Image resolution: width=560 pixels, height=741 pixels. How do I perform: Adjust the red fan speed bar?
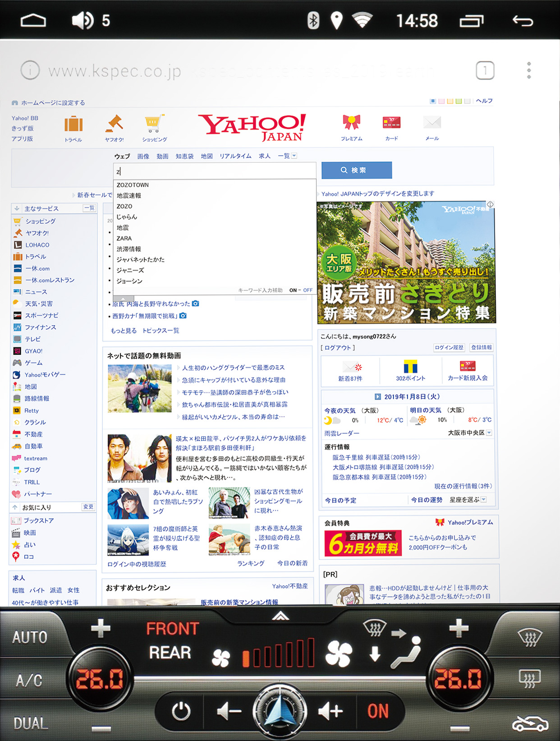278,653
